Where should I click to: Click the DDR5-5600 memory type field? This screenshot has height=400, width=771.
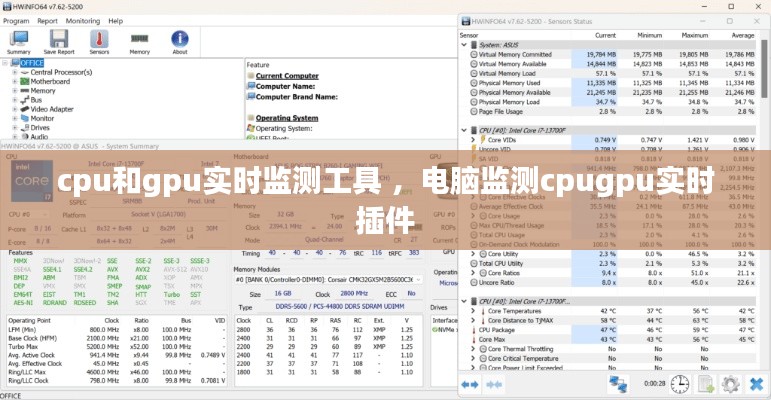point(340,307)
